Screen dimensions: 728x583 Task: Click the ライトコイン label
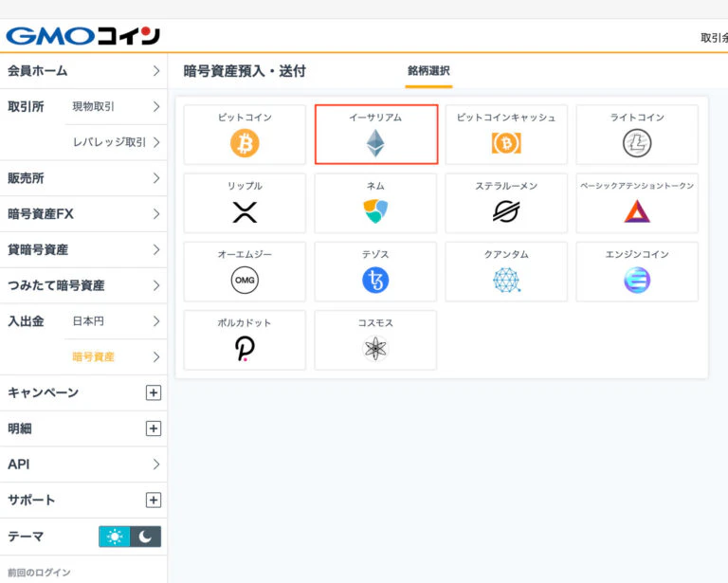[x=637, y=118]
